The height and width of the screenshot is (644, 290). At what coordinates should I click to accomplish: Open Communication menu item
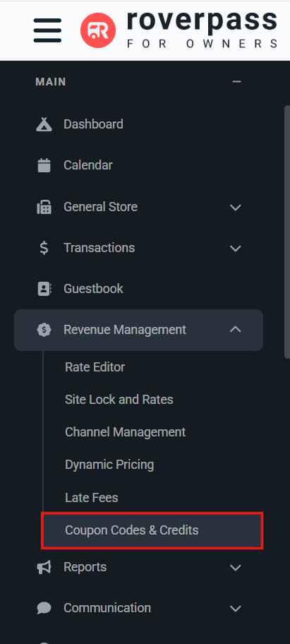pyautogui.click(x=107, y=607)
